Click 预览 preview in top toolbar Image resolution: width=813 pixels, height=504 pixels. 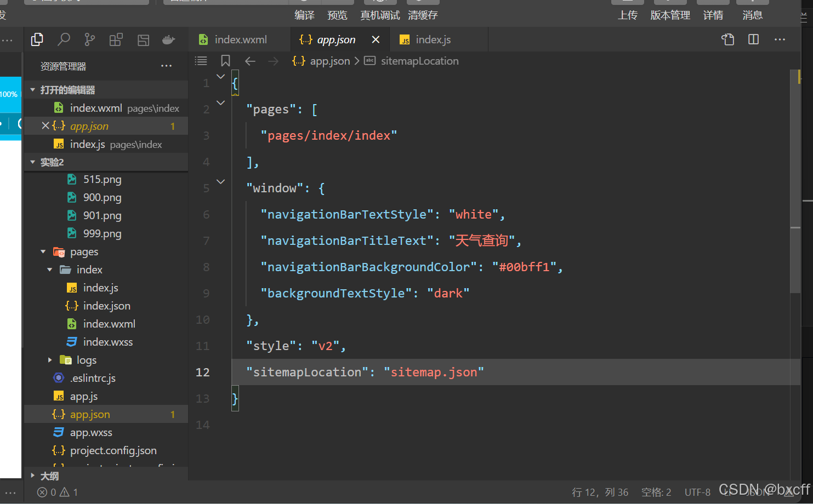(337, 15)
